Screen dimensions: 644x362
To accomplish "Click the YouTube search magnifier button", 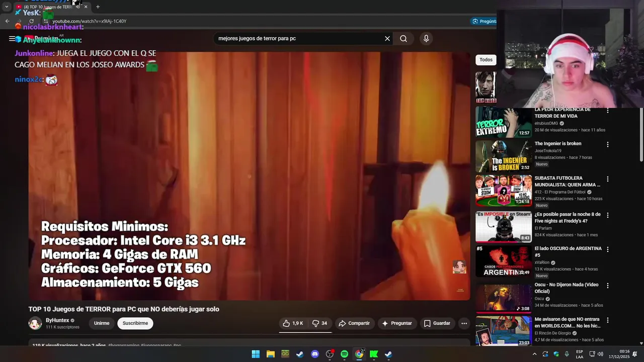I will point(404,39).
